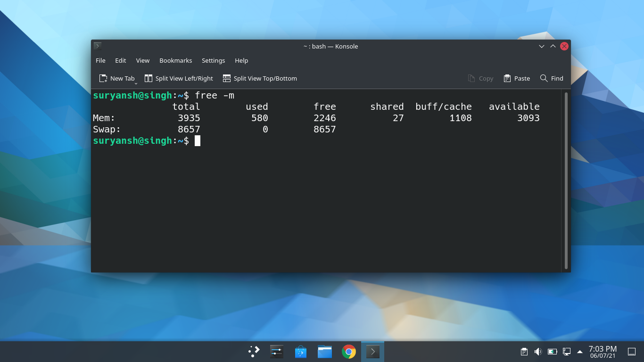Open the Klipper clipboard tray icon

coord(523,351)
